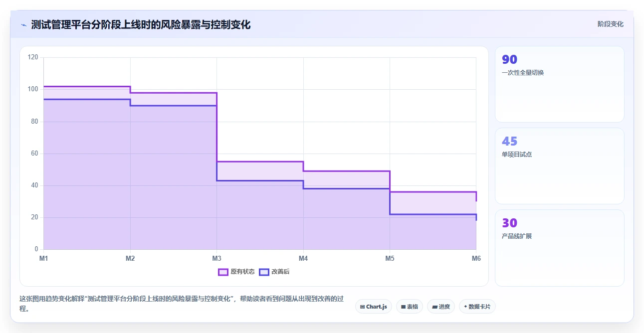This screenshot has height=333, width=644.
Task: Click the 单项目试点 label
Action: 517,155
